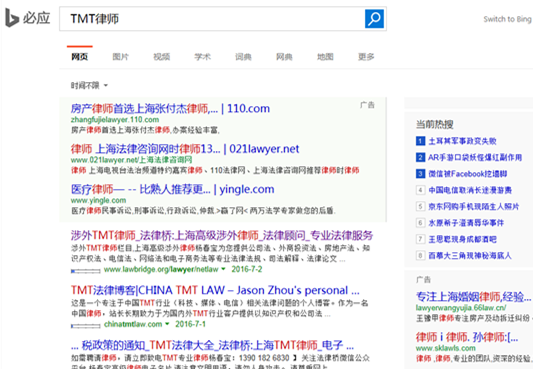Click hot search 水原希子澄清辱华事件
Screen dimensions: 533x369
pos(466,223)
